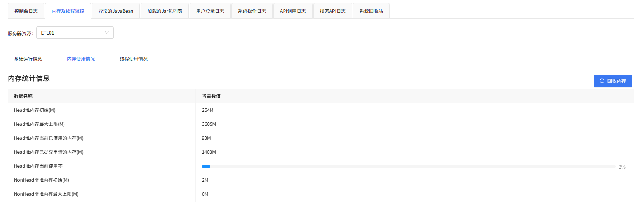Select the NonHead非堆内存初始(M) row label

tap(42, 180)
